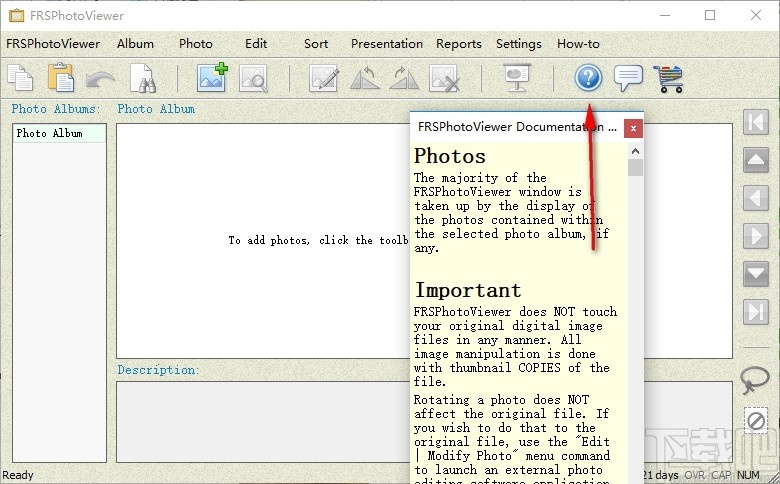Start the presentation screen icon

click(517, 78)
